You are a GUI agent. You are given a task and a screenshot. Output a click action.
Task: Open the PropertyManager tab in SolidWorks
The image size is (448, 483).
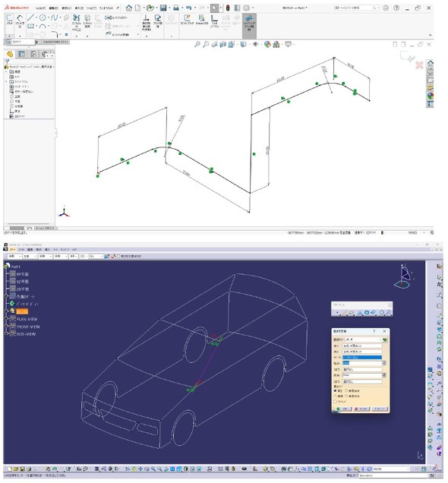(21, 54)
